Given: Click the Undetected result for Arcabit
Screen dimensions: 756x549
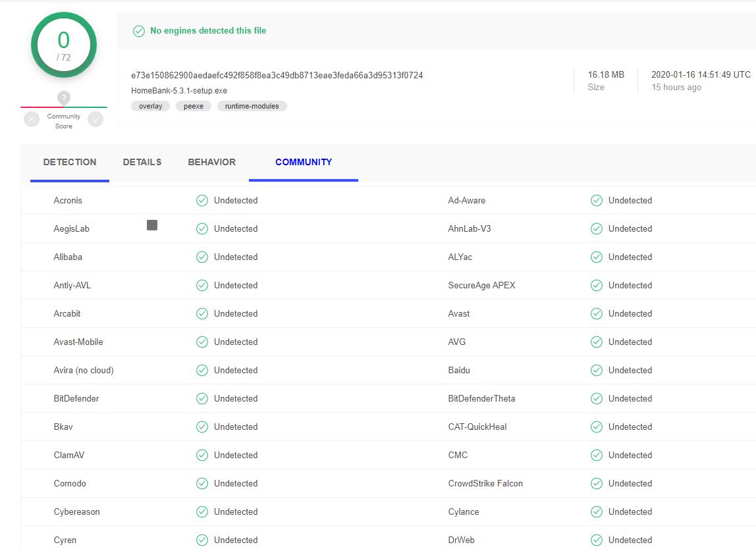Looking at the screenshot, I should (236, 314).
